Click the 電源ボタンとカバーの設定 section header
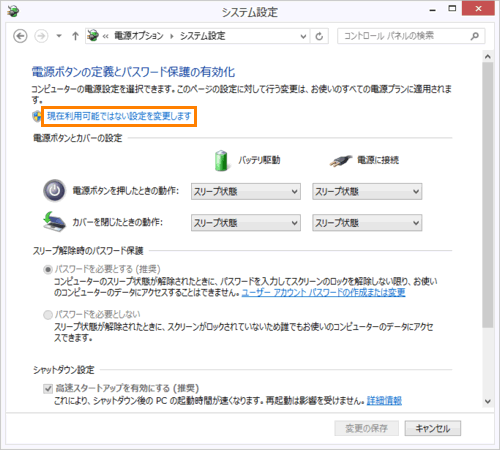Screen dimensions: 500x450 pos(77,138)
